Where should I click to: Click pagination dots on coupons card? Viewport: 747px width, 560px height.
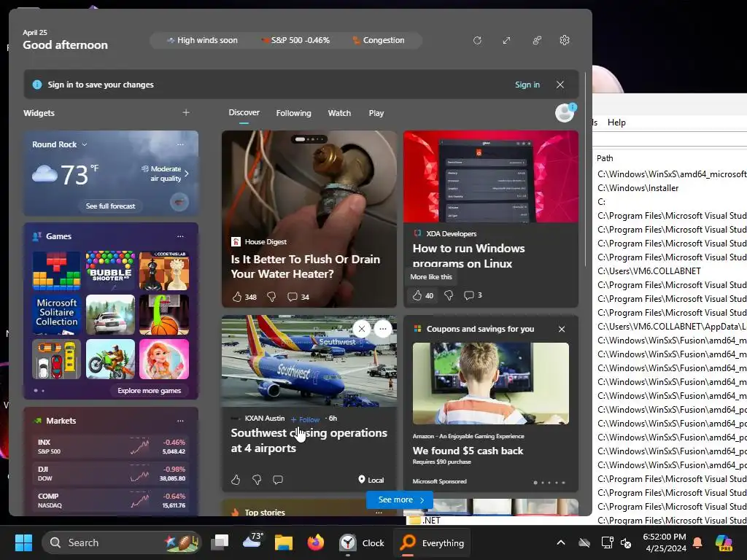549,483
